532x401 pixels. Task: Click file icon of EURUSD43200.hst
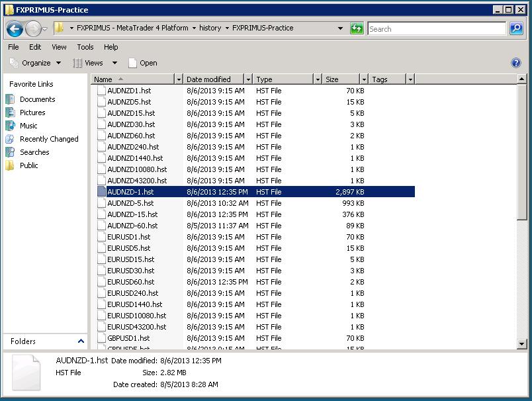coord(101,327)
